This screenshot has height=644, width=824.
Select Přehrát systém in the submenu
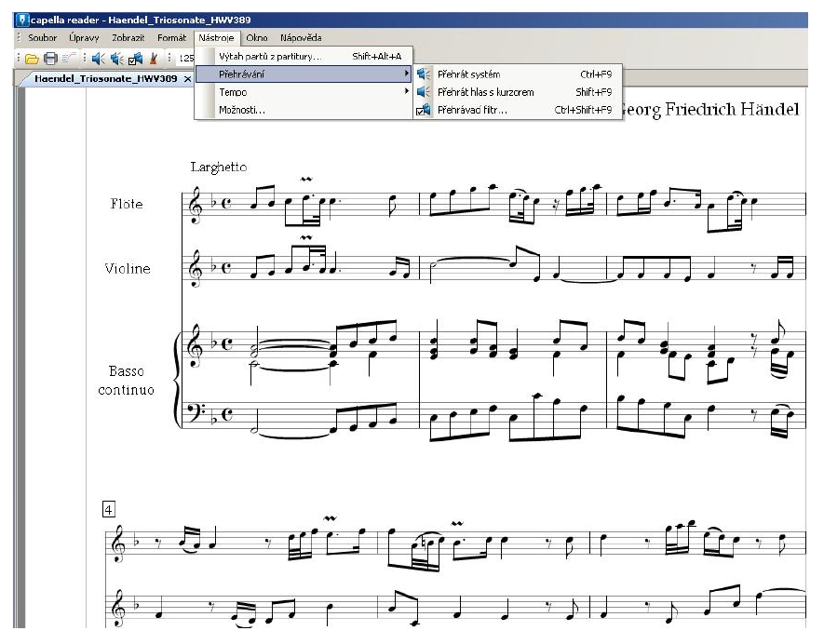point(518,74)
